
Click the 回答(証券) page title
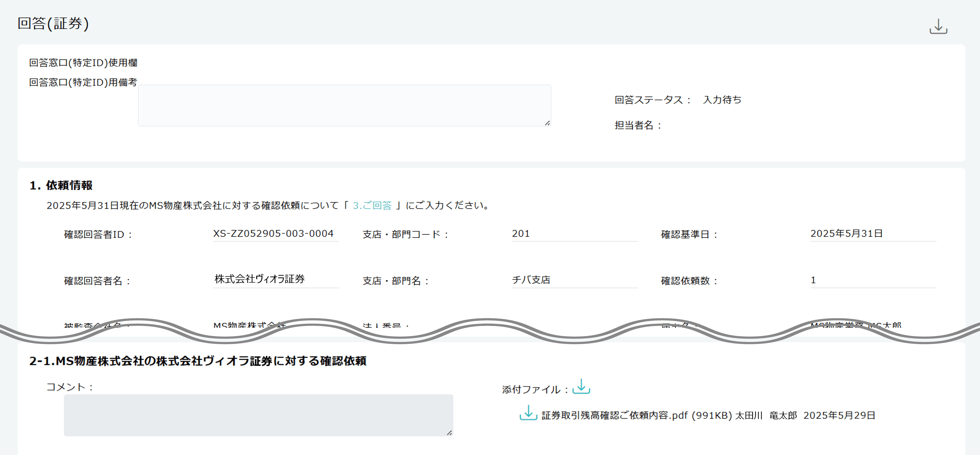[x=53, y=23]
